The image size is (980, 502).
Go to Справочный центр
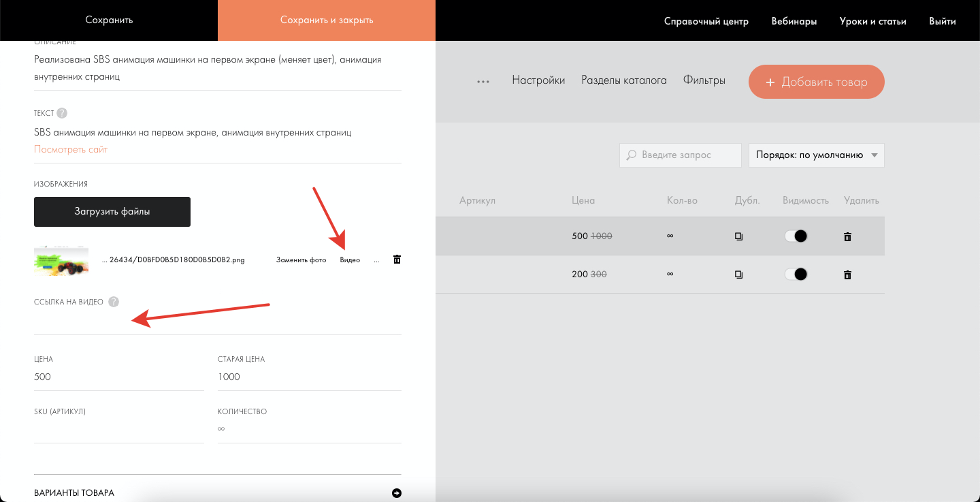coord(706,21)
